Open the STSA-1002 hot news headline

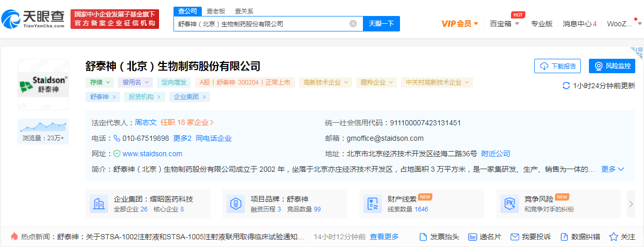click(x=181, y=237)
